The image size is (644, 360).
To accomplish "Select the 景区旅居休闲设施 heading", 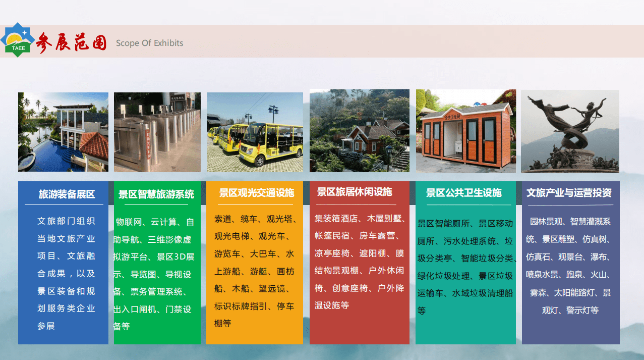I will [354, 192].
